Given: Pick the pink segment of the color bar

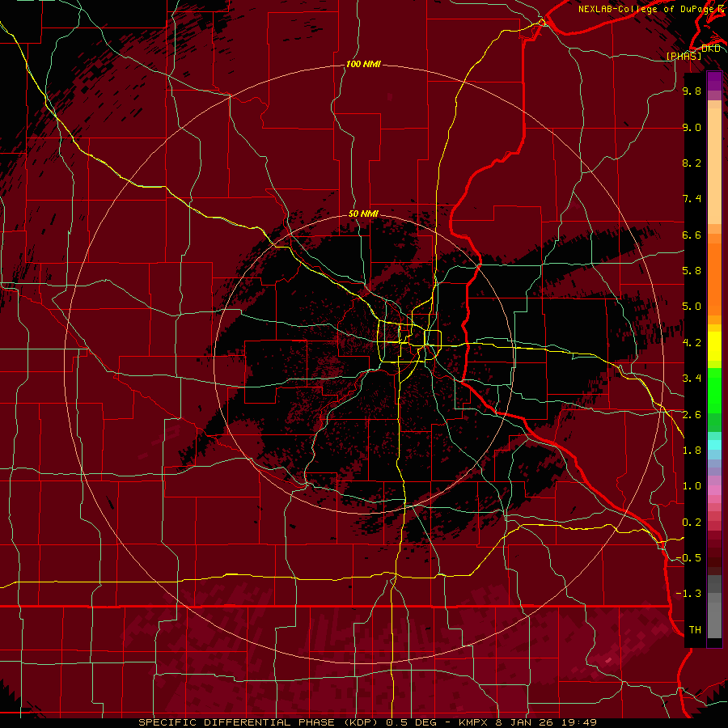Looking at the screenshot, I should [x=714, y=490].
